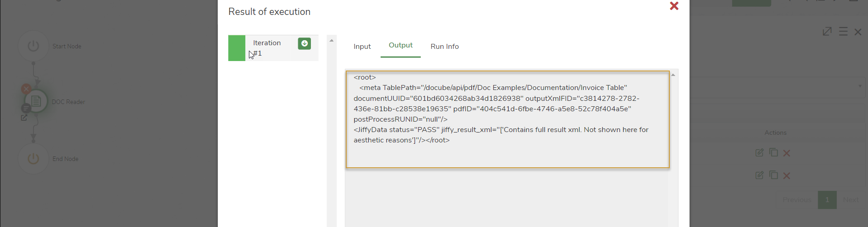Expand the side panel with arrow icon
The height and width of the screenshot is (227, 868).
tap(827, 32)
